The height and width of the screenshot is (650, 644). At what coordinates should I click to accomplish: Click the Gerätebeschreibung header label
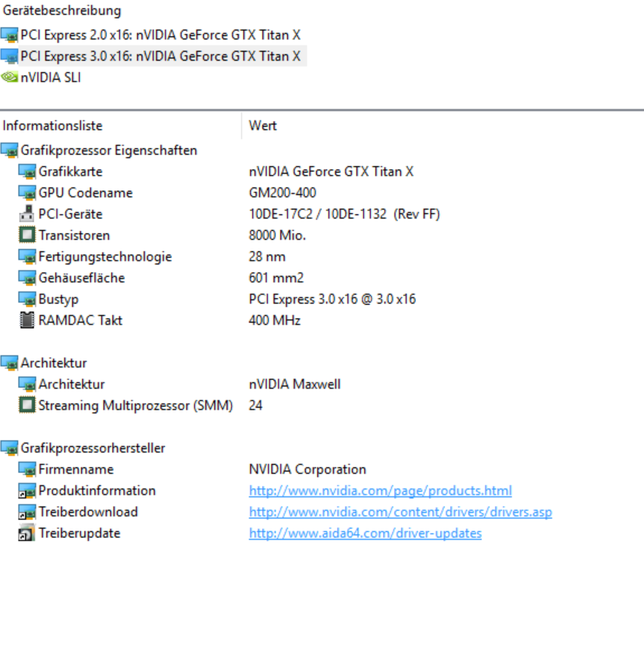[62, 10]
